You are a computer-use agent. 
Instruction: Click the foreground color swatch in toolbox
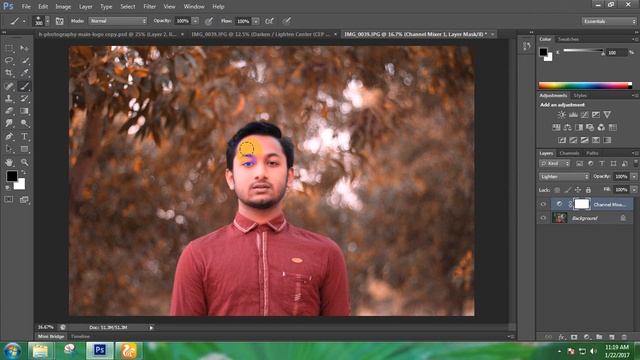coord(11,176)
